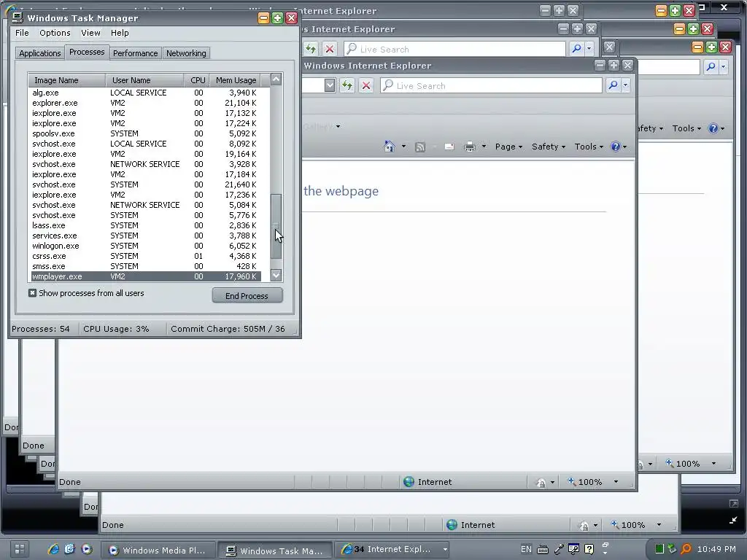Select the csrss.exe process row
This screenshot has width=747, height=560.
tap(146, 256)
